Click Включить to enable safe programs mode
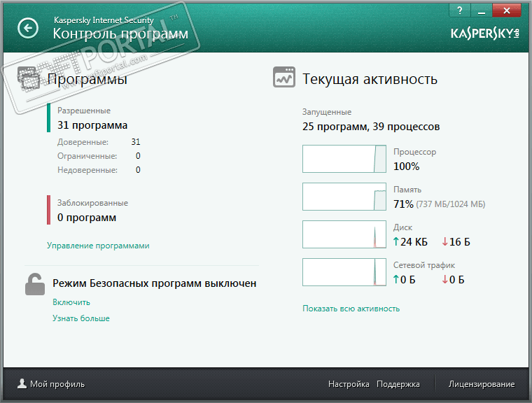The image size is (532, 403). (x=71, y=302)
